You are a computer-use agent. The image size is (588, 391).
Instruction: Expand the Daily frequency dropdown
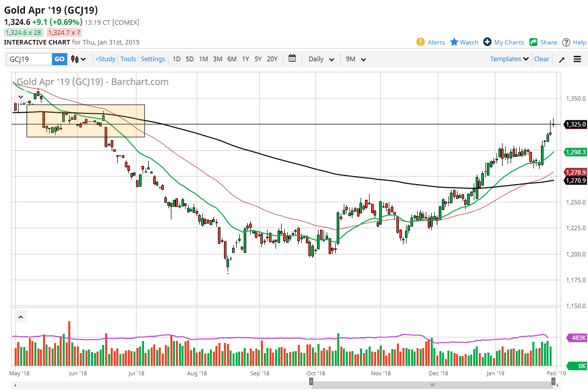pyautogui.click(x=321, y=59)
